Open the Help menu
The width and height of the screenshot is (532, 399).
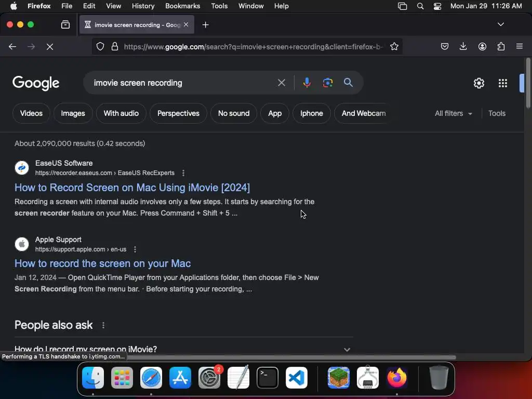click(281, 6)
